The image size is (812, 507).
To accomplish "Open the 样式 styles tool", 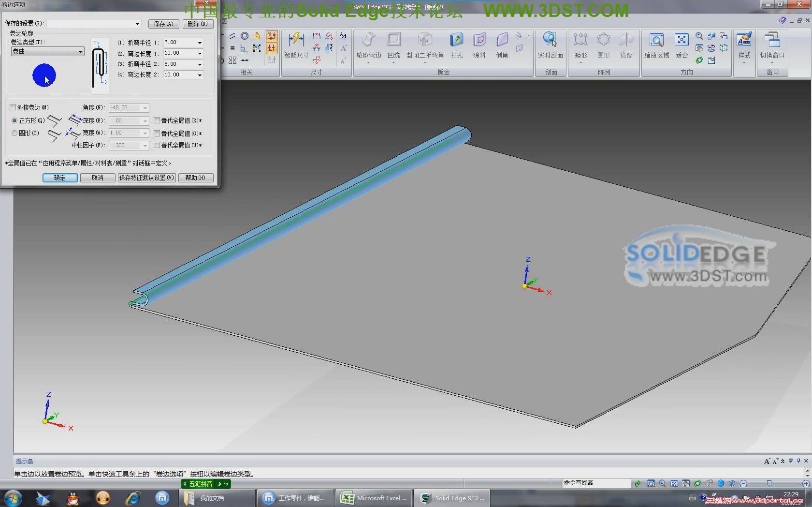I will 744,45.
